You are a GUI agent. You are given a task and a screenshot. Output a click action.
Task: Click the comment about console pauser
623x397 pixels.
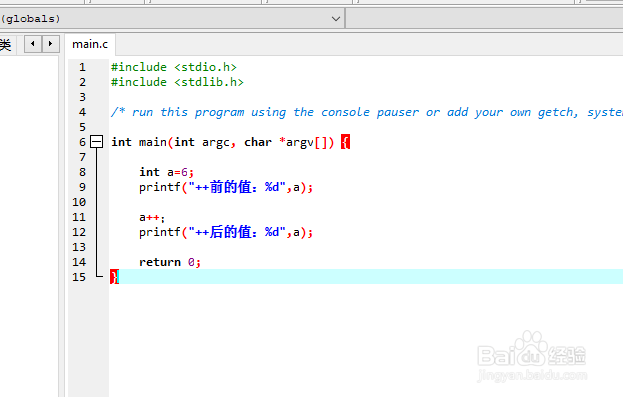(x=367, y=112)
